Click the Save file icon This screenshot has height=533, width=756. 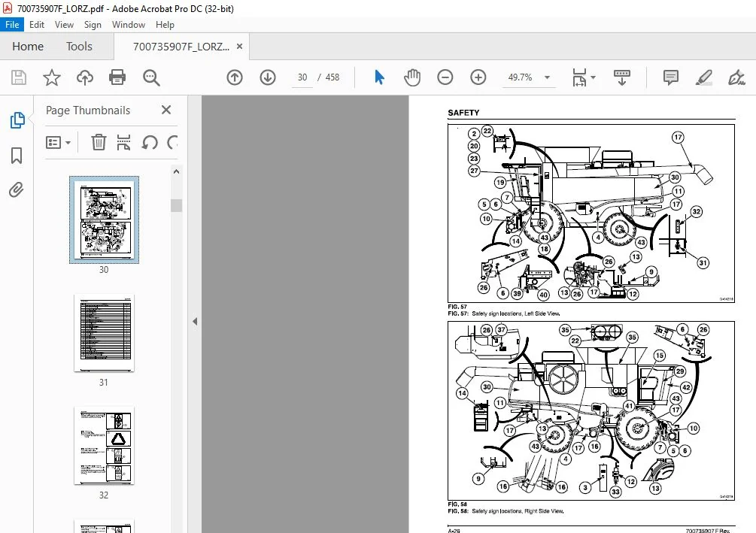point(19,77)
